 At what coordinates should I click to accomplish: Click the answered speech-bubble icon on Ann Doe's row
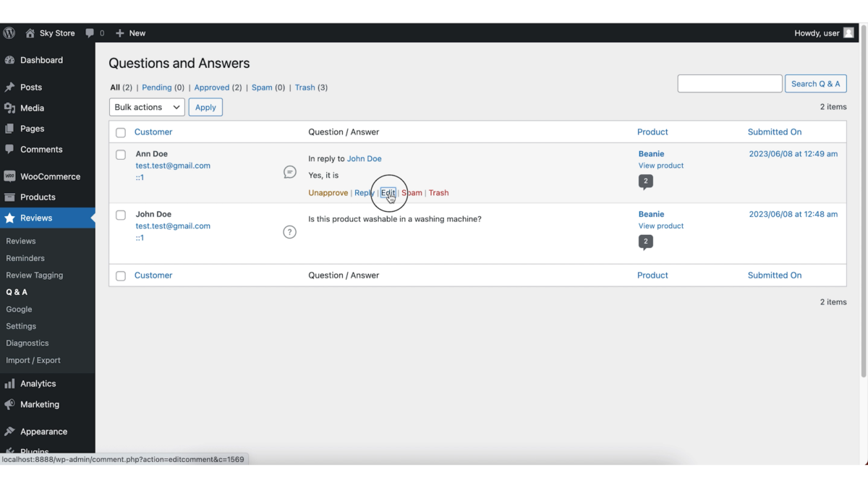[290, 171]
